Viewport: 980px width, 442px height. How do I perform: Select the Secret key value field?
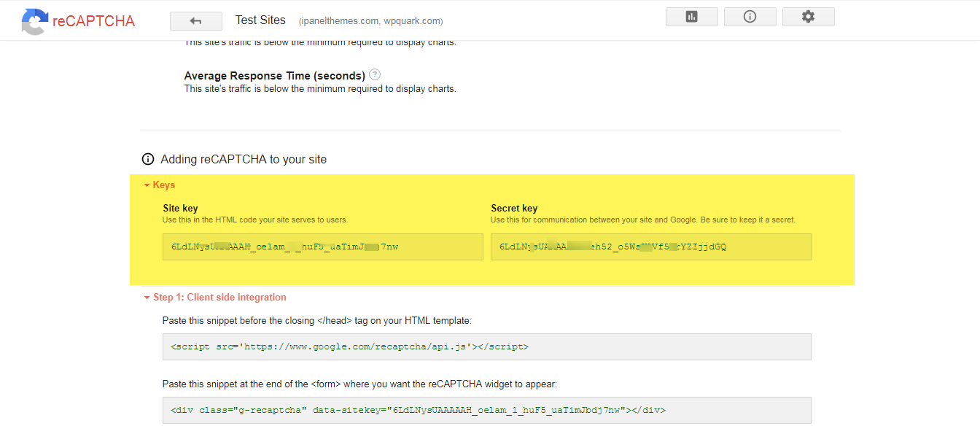click(651, 247)
